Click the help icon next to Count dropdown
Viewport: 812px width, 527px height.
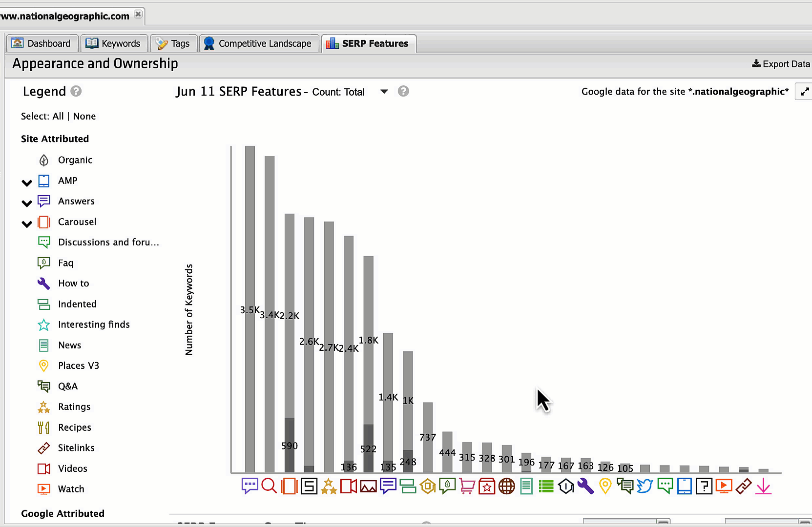coord(403,91)
